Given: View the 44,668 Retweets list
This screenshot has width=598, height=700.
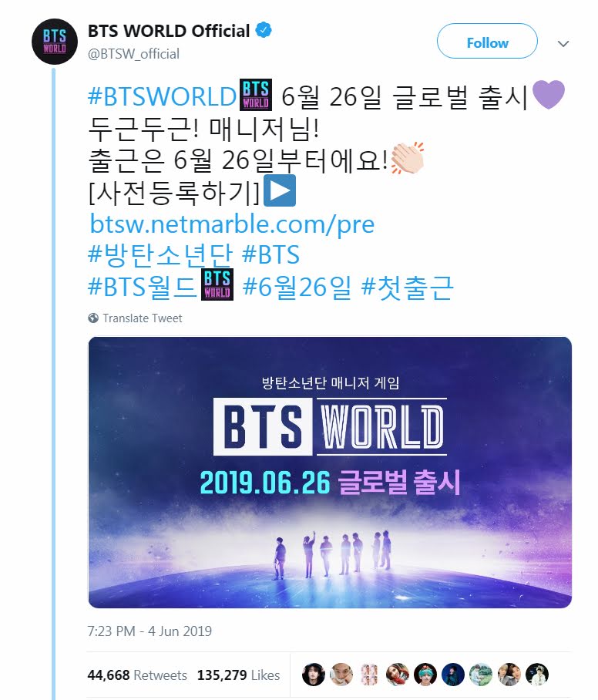Looking at the screenshot, I should coord(137,675).
